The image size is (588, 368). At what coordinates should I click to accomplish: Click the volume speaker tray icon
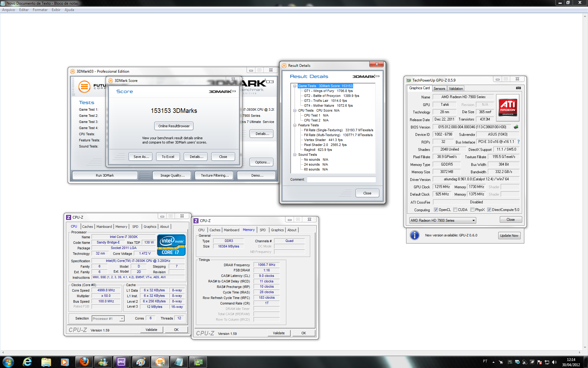click(554, 362)
